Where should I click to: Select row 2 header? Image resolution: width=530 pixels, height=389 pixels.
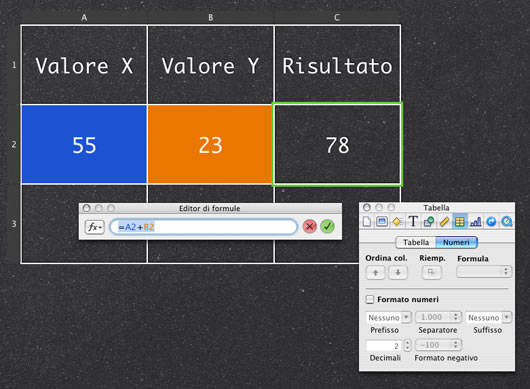pyautogui.click(x=14, y=144)
